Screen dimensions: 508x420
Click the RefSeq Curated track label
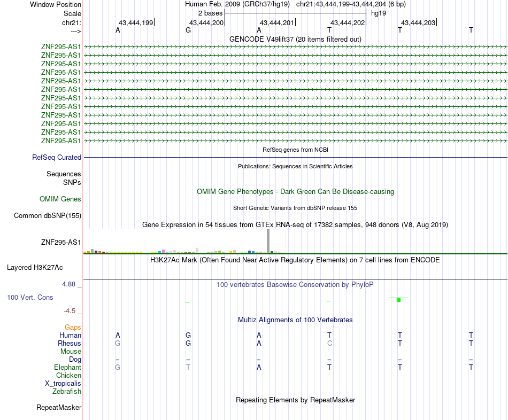coord(57,158)
